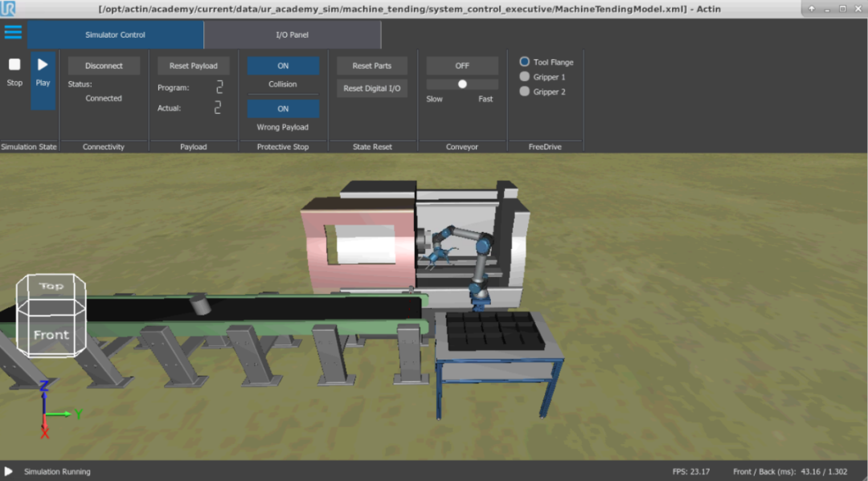Click the FPS readout in status bar
868x481 pixels.
[691, 471]
